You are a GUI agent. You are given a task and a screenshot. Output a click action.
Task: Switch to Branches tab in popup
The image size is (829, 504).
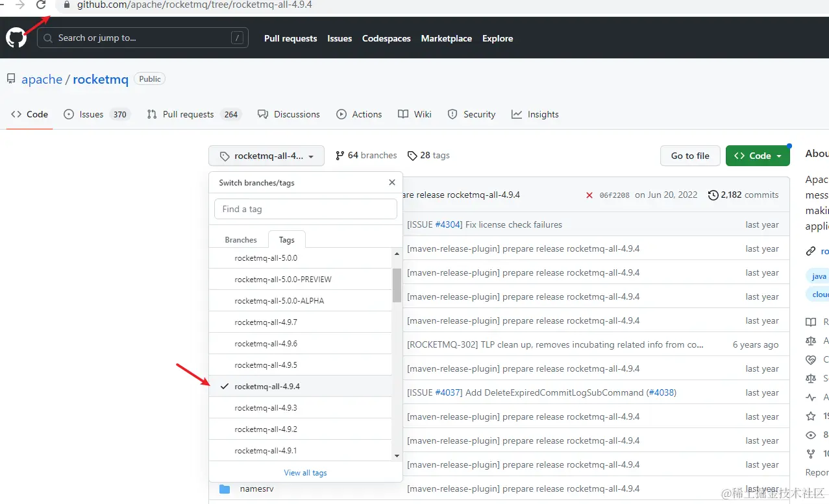tap(241, 239)
